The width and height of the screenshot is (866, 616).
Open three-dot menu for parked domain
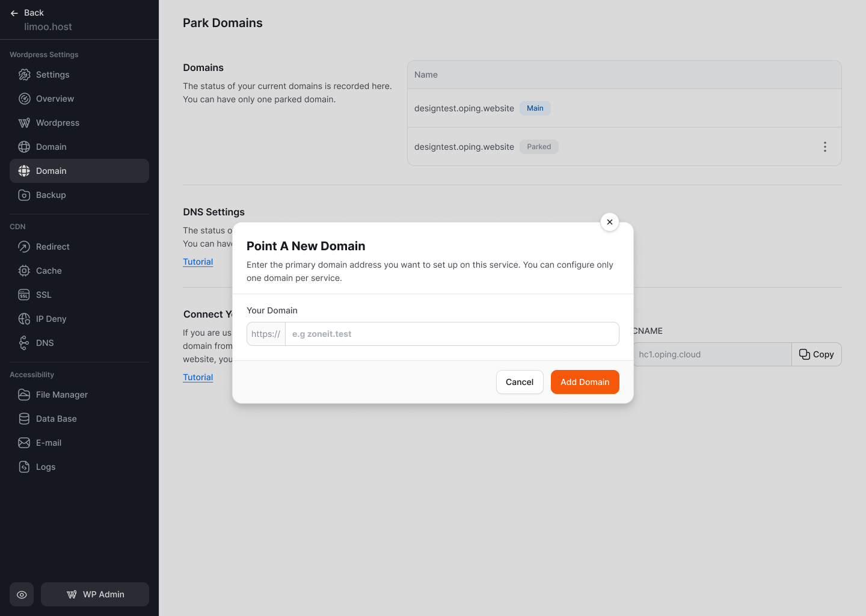click(825, 147)
